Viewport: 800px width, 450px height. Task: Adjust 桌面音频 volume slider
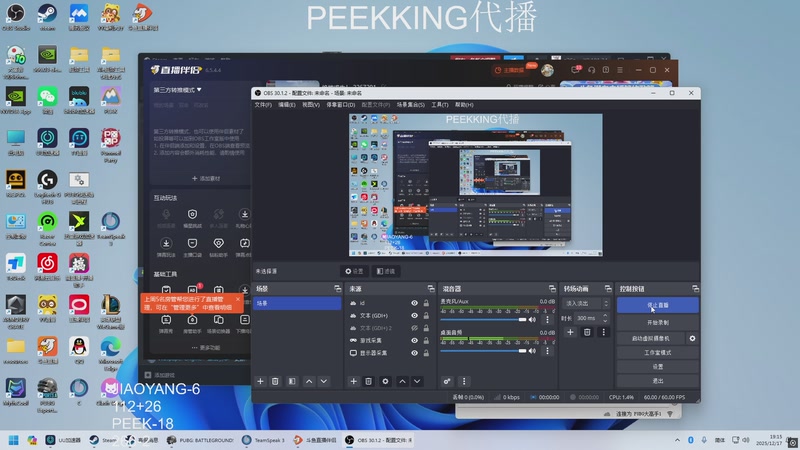click(483, 351)
